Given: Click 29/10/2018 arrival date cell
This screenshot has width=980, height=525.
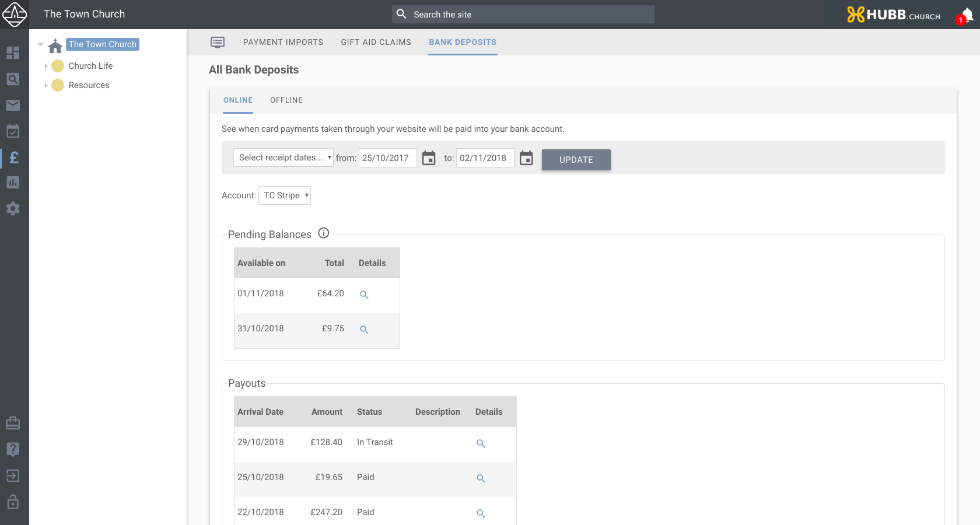Looking at the screenshot, I should [261, 442].
